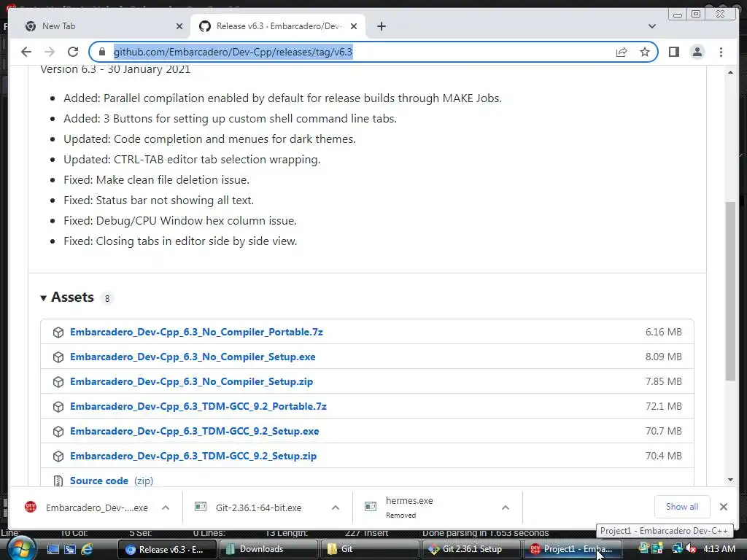The width and height of the screenshot is (747, 560).
Task: Download Embarcadero_Dev-Cpp_6.3_No_Compiler_Setup.exe
Action: pyautogui.click(x=193, y=357)
